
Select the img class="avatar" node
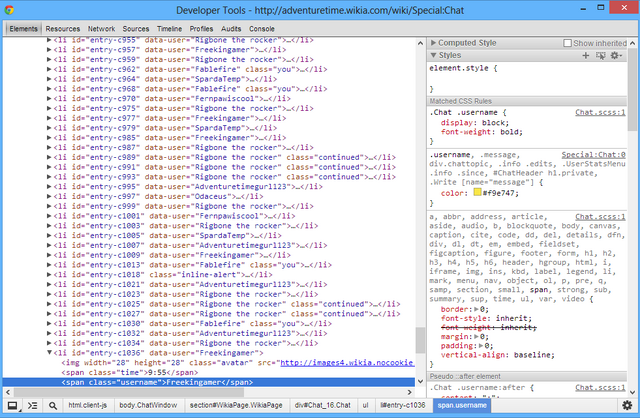pyautogui.click(x=238, y=363)
